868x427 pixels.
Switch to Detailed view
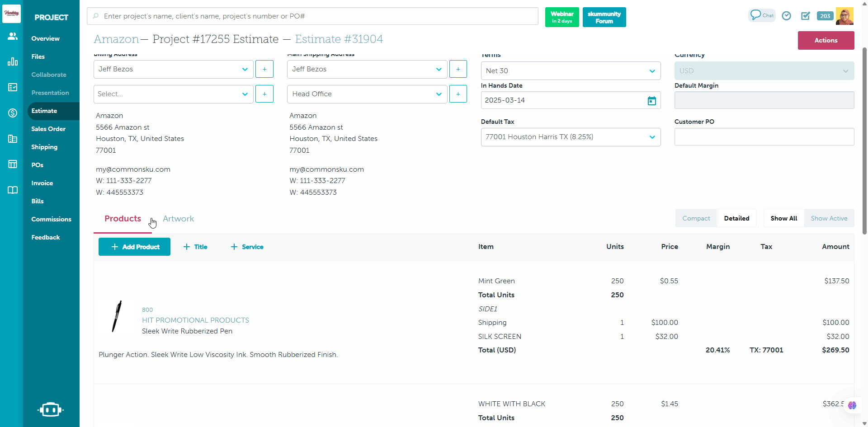pos(736,218)
